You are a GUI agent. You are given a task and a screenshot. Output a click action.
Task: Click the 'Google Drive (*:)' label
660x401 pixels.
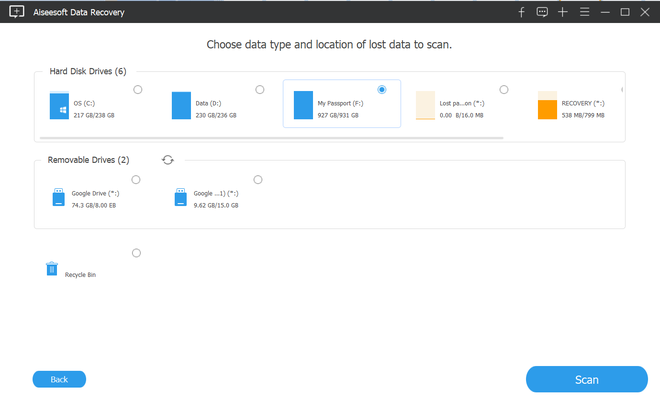96,194
